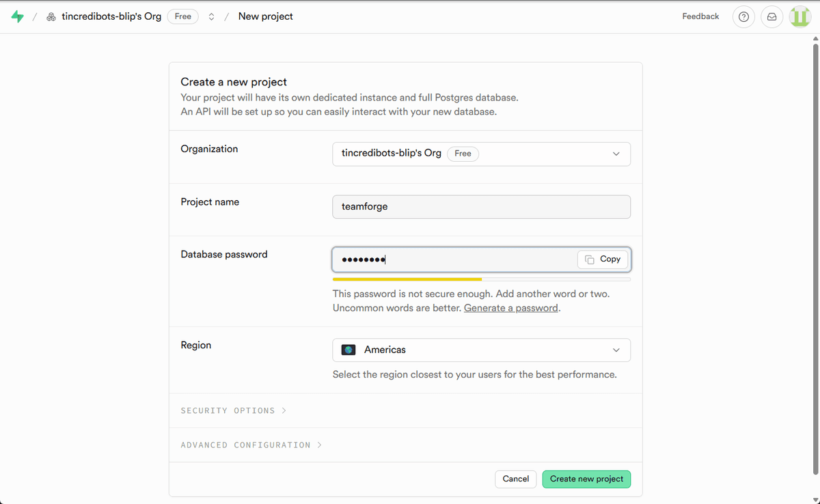Click the Generate a password link
Screen dimensions: 820x504
tap(510, 307)
